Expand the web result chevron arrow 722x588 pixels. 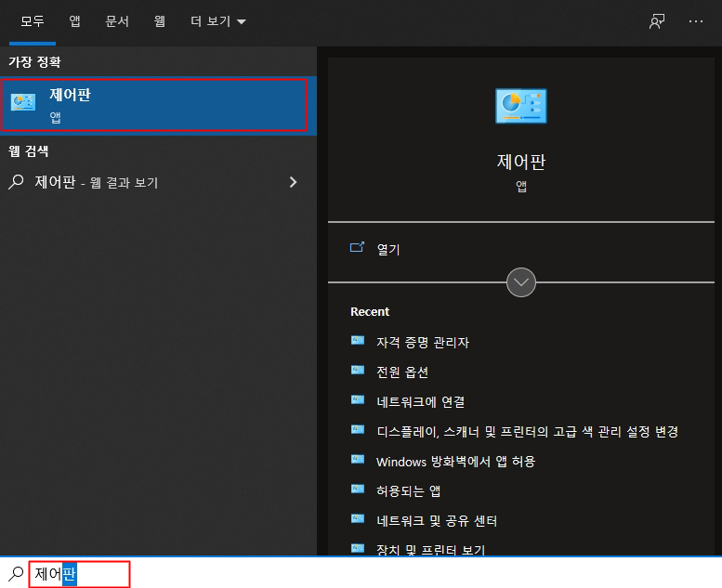click(293, 182)
